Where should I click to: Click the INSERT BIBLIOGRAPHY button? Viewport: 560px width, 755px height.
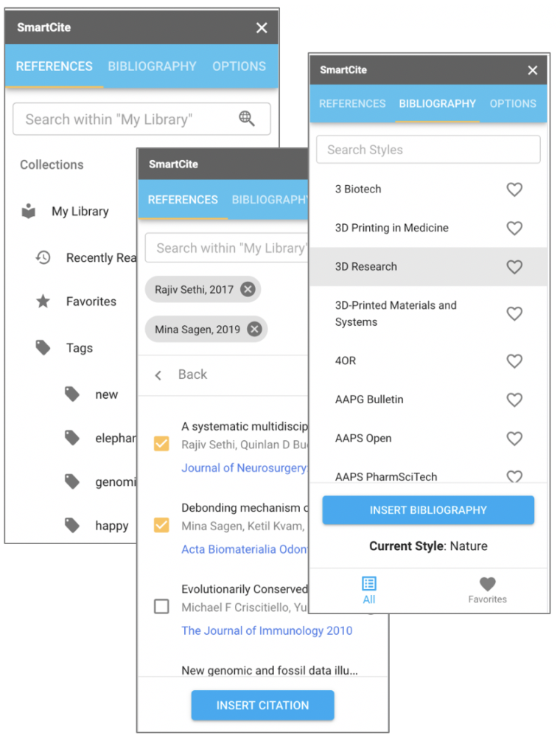[428, 510]
